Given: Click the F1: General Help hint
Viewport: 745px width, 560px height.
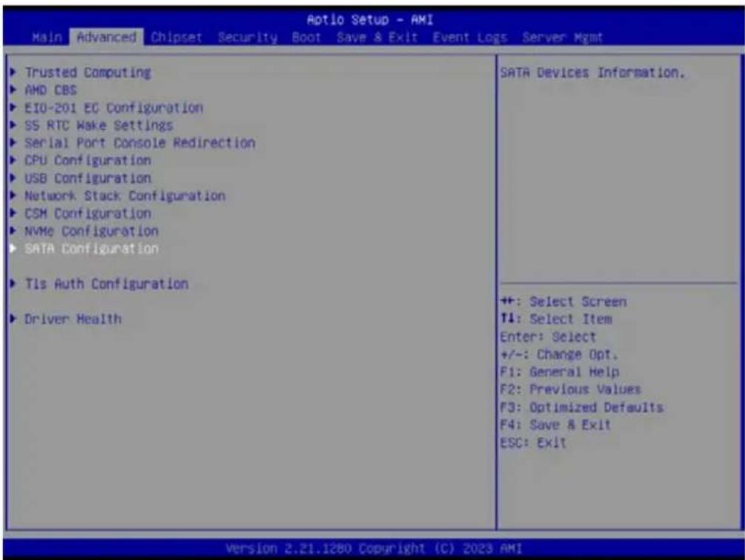Looking at the screenshot, I should [x=559, y=372].
